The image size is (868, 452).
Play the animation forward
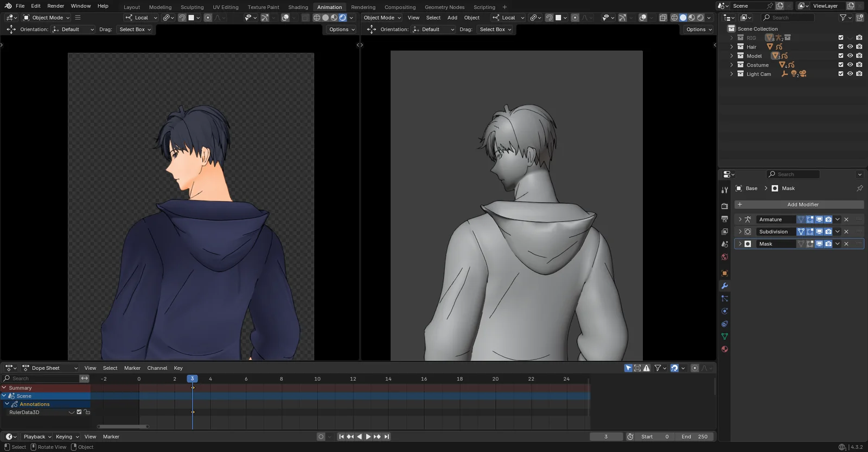pos(368,436)
